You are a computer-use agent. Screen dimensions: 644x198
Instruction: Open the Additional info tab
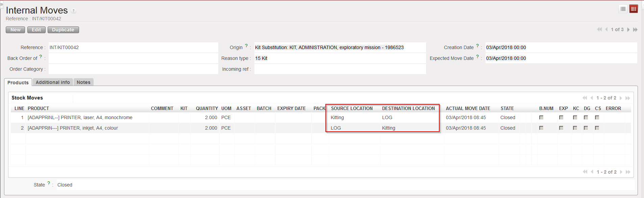(53, 82)
